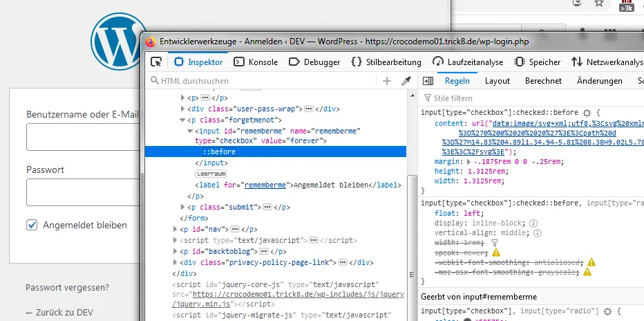Click ellipsis badge of nav paragraph
Viewport: 644px width, 321px height.
(x=235, y=229)
